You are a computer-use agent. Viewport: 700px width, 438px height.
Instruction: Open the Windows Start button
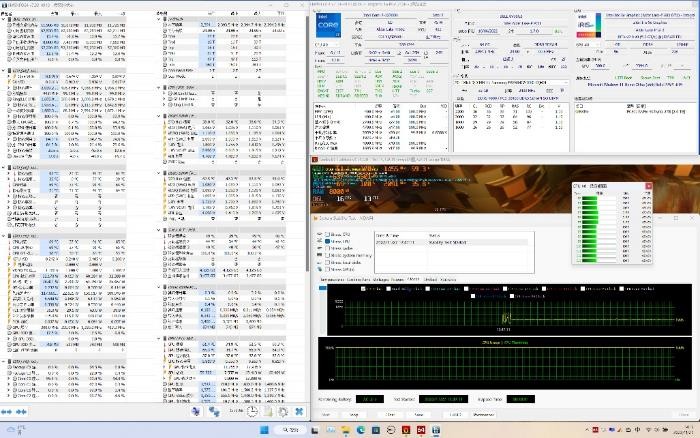263,431
